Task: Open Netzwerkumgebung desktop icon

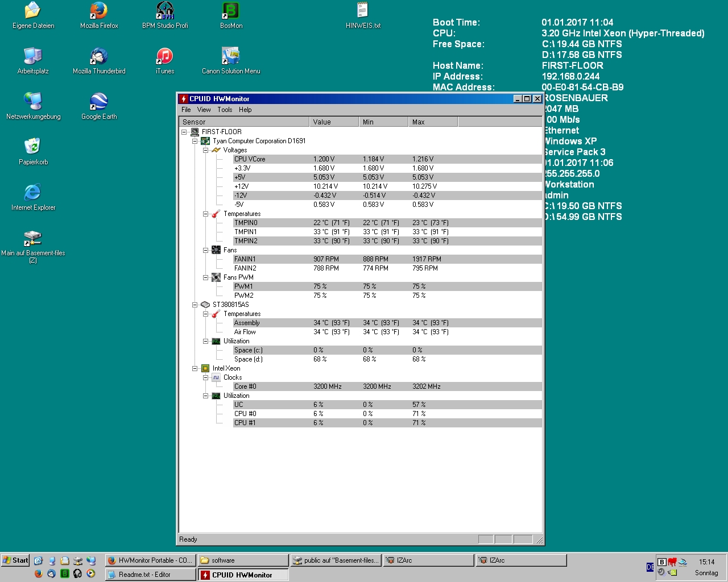Action: pos(33,106)
